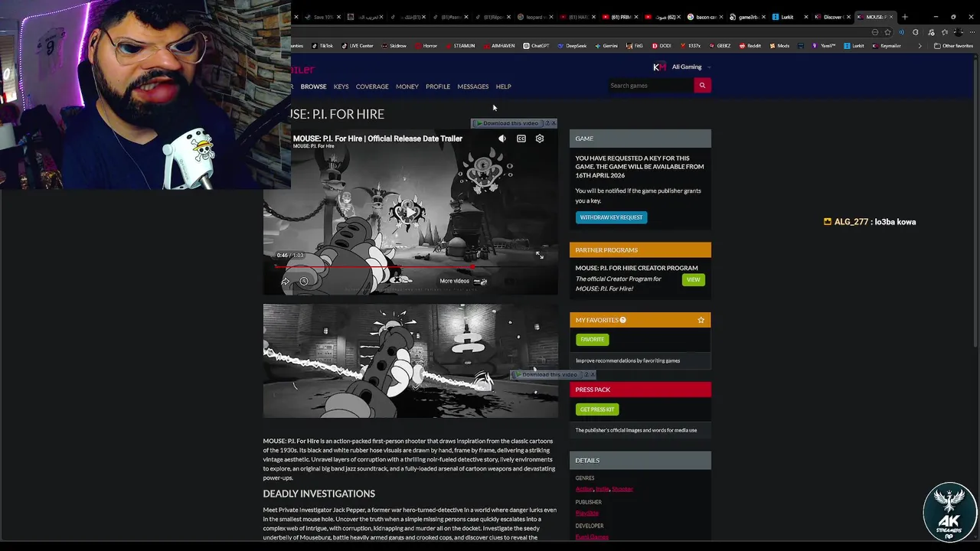Click the top 'Download this video' button
Image resolution: width=980 pixels, height=551 pixels.
coord(507,123)
